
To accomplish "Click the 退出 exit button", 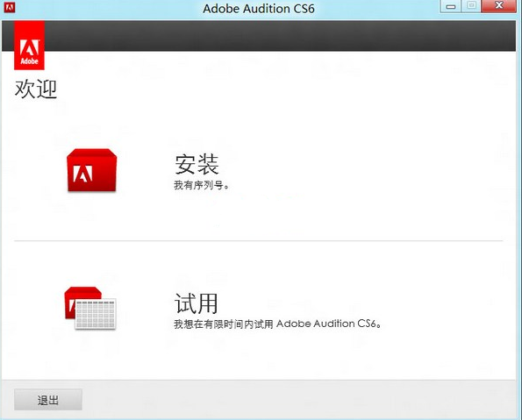I will click(48, 400).
